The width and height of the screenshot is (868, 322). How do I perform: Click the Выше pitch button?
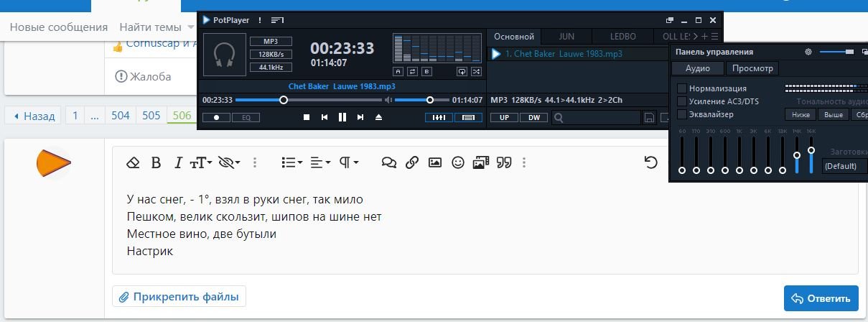click(x=834, y=114)
